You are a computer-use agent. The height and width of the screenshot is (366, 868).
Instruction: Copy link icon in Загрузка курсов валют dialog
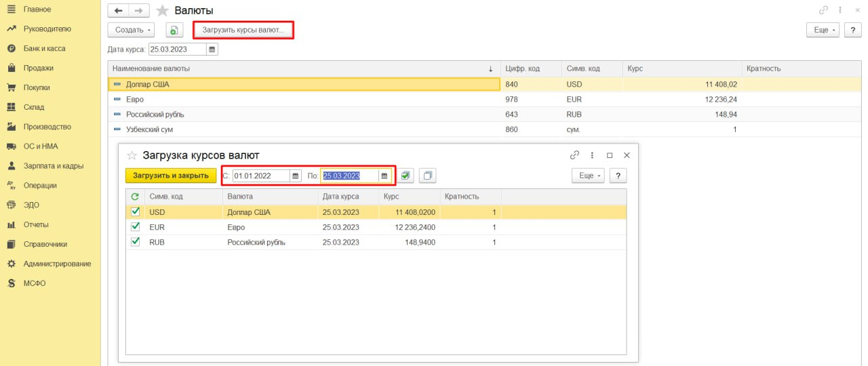coord(575,155)
